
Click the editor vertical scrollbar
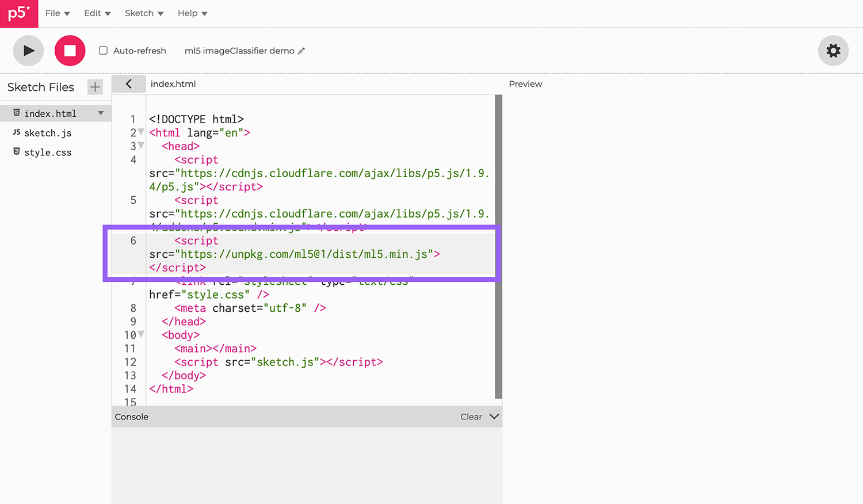[498, 246]
